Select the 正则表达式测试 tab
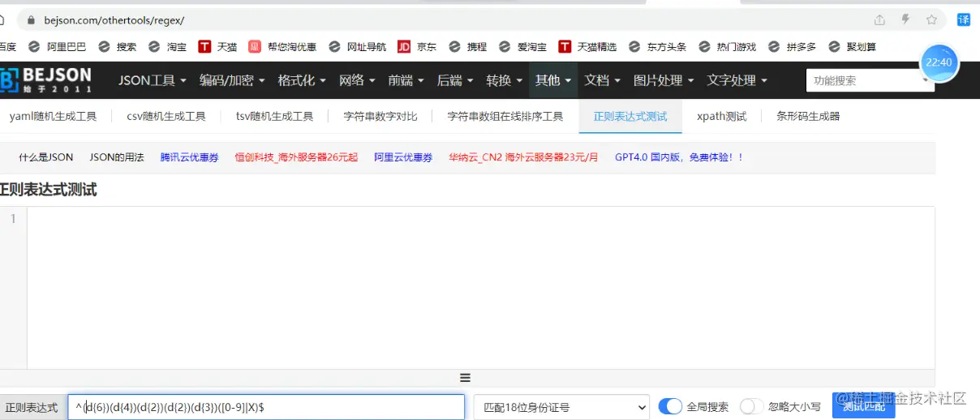Screen dimensions: 980x420 click(630, 116)
